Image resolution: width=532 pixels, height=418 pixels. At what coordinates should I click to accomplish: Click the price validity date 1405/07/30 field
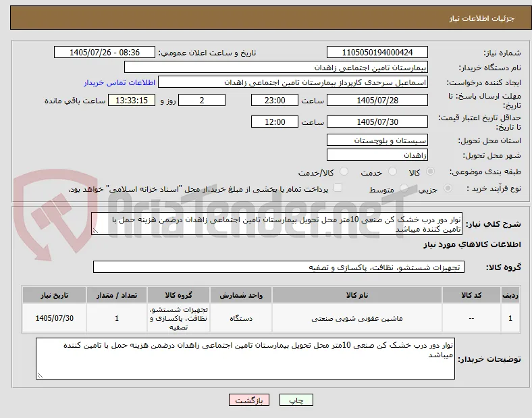coord(377,122)
